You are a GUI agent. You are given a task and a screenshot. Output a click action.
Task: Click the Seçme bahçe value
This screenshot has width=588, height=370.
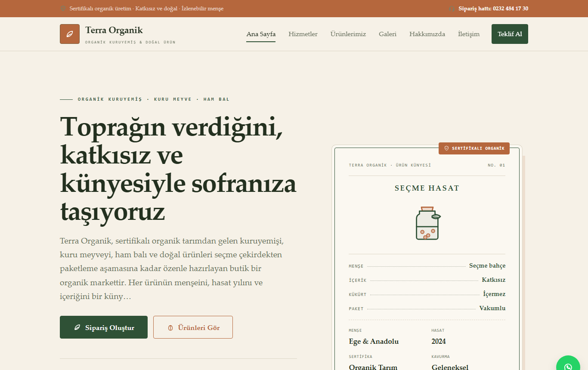tap(487, 265)
